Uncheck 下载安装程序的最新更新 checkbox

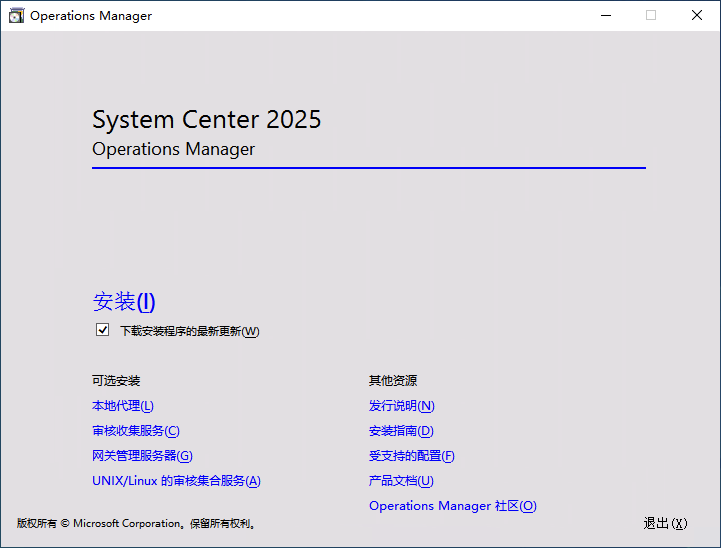(x=103, y=330)
